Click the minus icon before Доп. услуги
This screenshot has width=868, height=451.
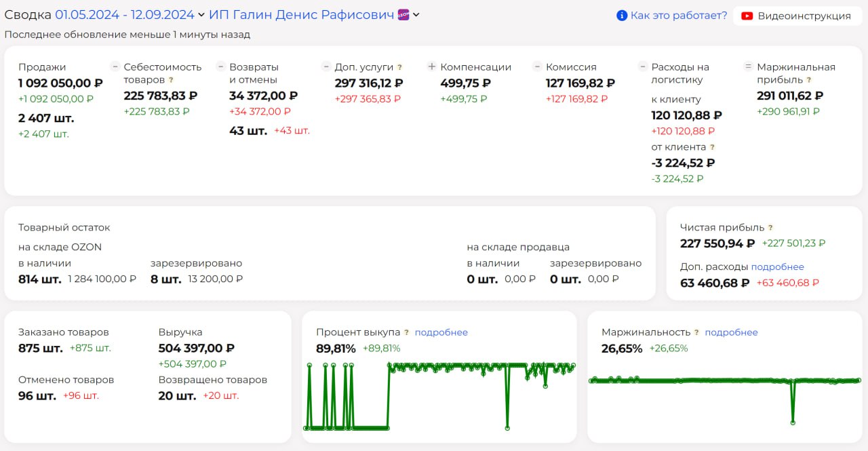click(326, 66)
